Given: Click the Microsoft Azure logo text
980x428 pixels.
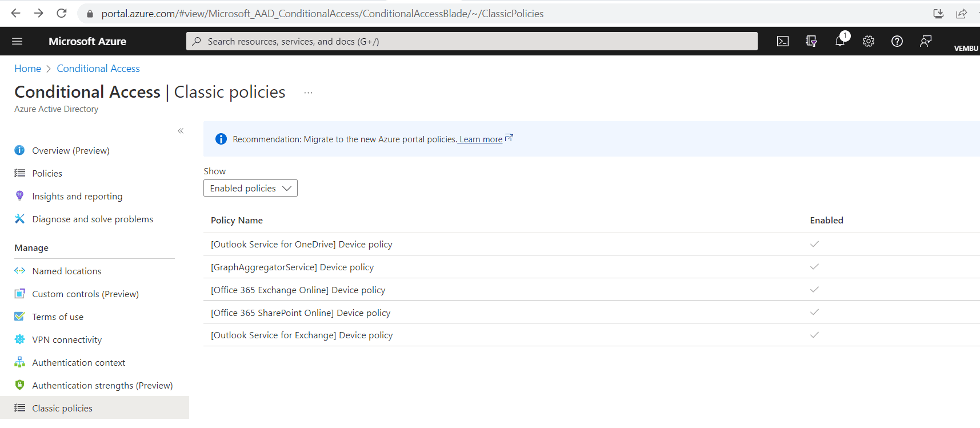Looking at the screenshot, I should tap(87, 41).
